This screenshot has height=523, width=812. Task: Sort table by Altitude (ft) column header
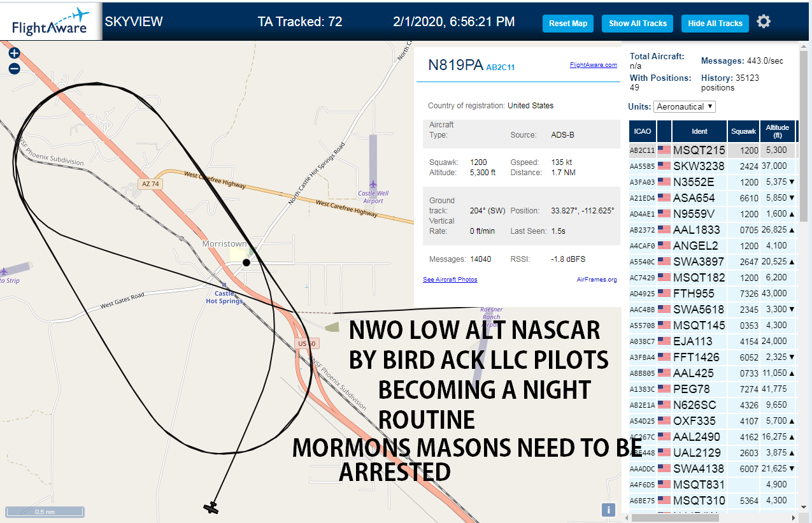pyautogui.click(x=778, y=131)
